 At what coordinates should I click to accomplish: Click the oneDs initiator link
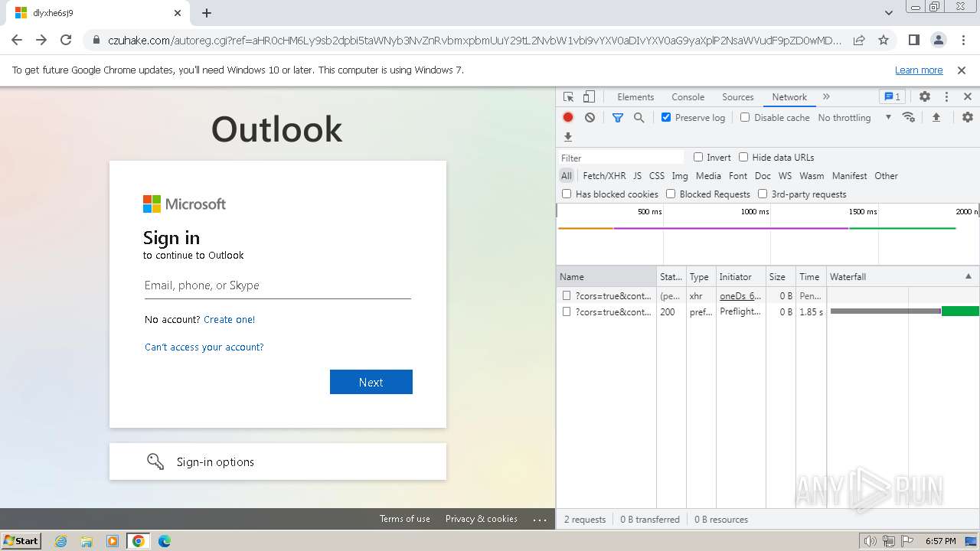(x=740, y=295)
